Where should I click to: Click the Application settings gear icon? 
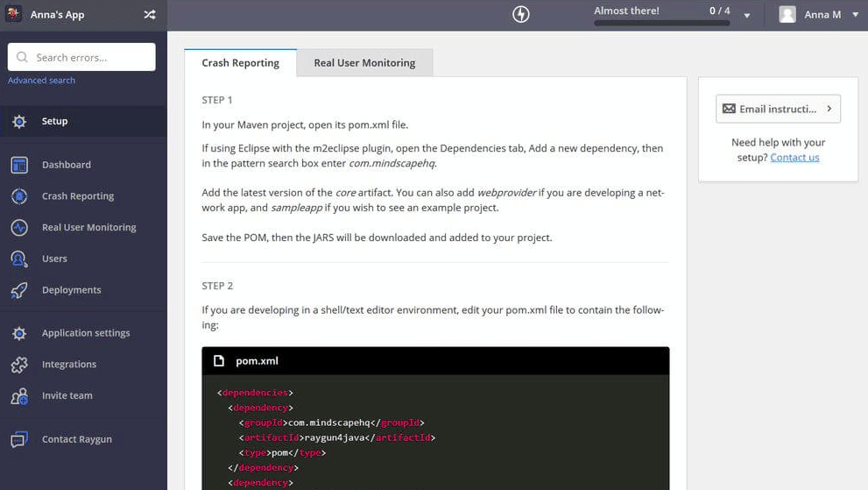[19, 333]
